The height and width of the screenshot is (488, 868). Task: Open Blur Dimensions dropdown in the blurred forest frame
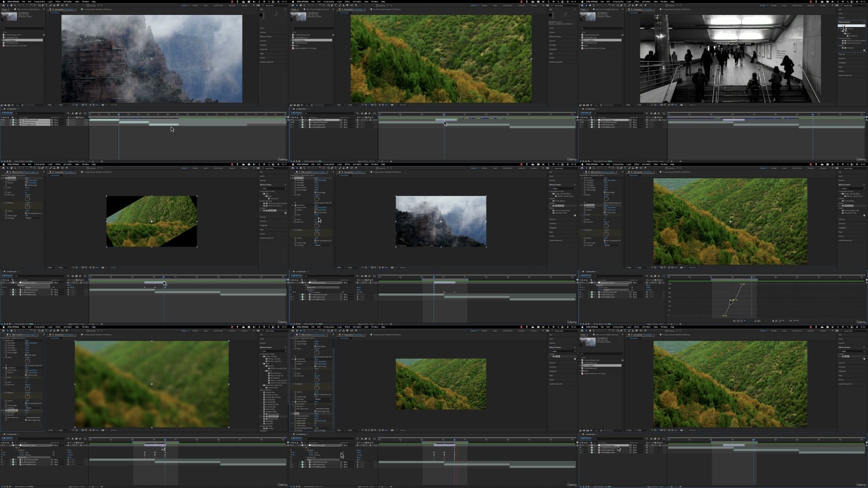(33, 418)
